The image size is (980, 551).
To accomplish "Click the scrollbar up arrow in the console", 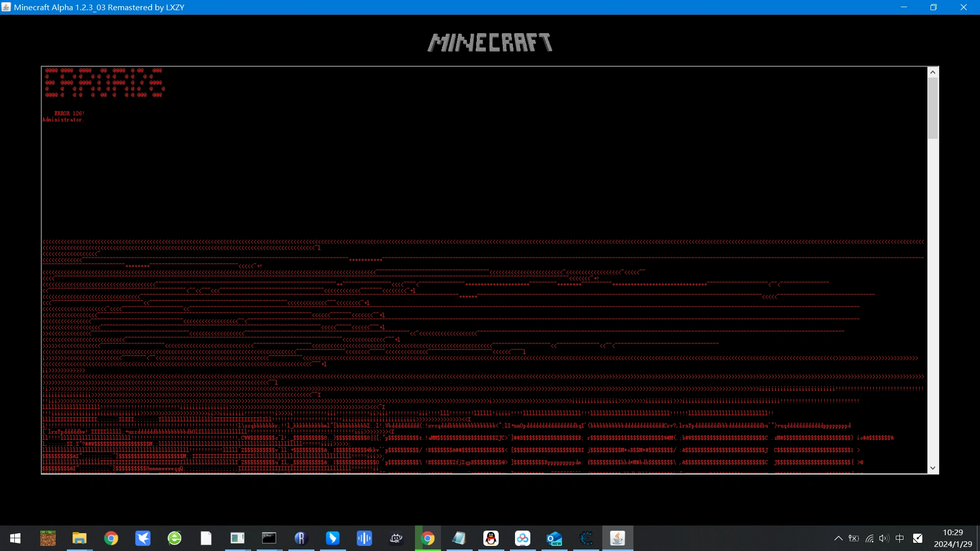I will tap(933, 72).
